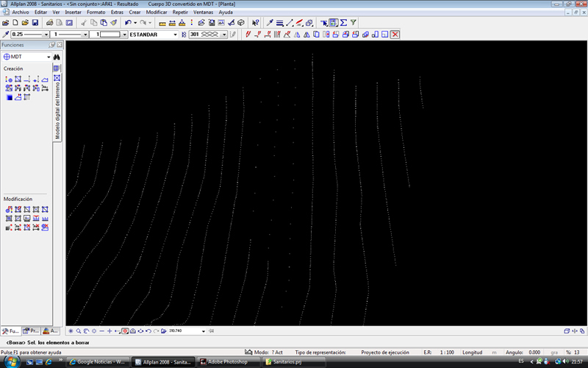Create a new blank document
The height and width of the screenshot is (368, 588).
click(15, 23)
